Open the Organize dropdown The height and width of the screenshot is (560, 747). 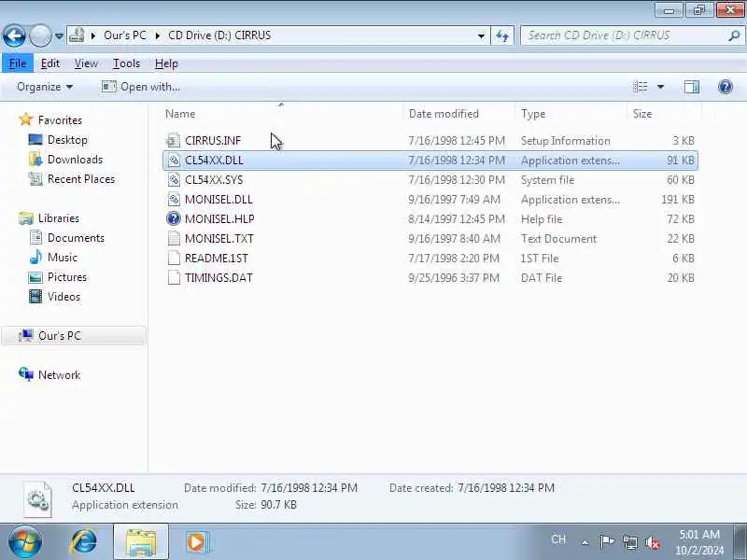45,87
